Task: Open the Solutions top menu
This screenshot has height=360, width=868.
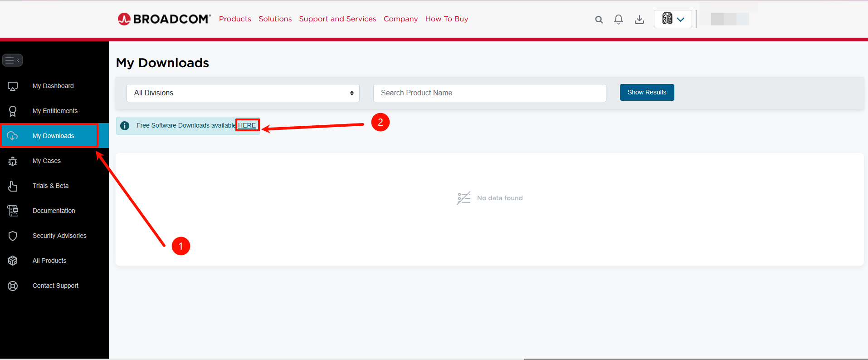Action: (x=275, y=19)
